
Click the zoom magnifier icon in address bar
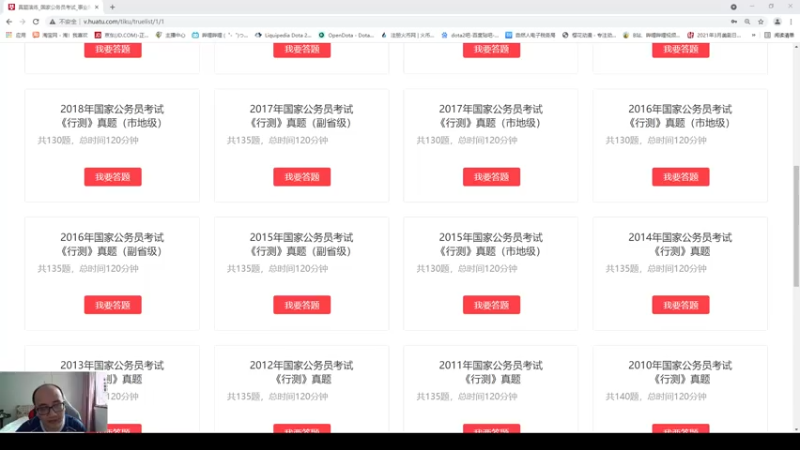(x=747, y=21)
